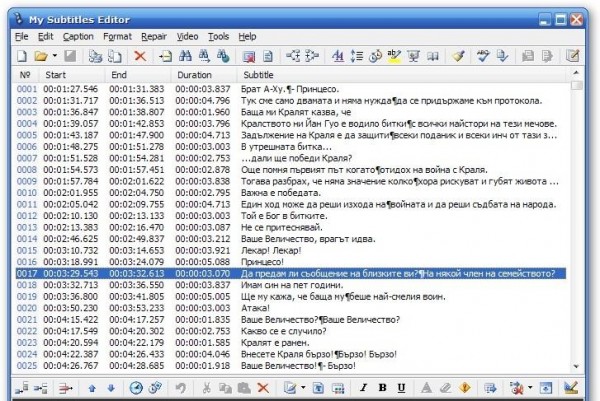The height and width of the screenshot is (401, 600).
Task: Click the blue up arrow icon
Action: [x=92, y=388]
